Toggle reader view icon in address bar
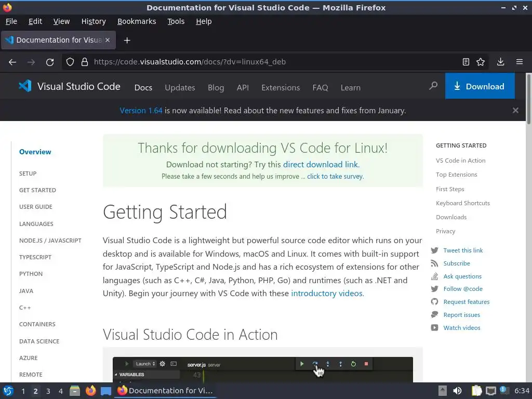This screenshot has width=532, height=399. click(x=466, y=62)
